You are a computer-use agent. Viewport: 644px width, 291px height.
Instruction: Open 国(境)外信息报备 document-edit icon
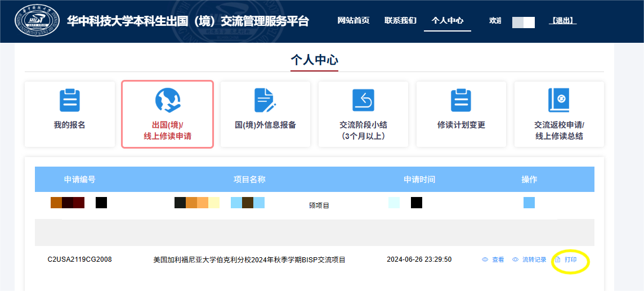[x=265, y=100]
